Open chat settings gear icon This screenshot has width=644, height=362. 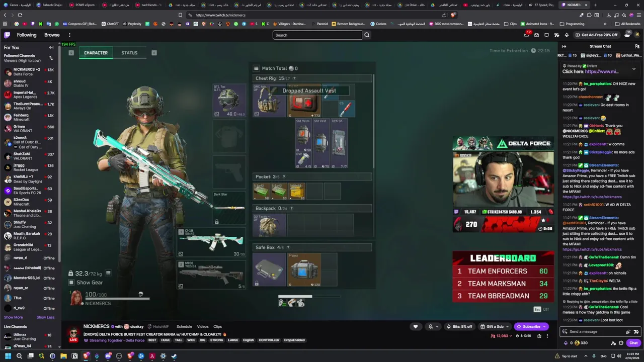621,343
